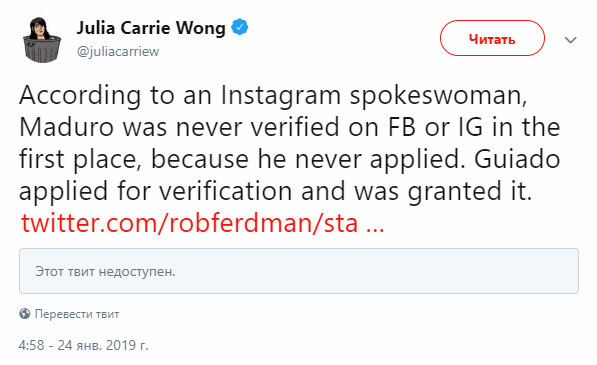The height and width of the screenshot is (365, 597).
Task: Click the word Instagram in the tweet
Action: [281, 95]
